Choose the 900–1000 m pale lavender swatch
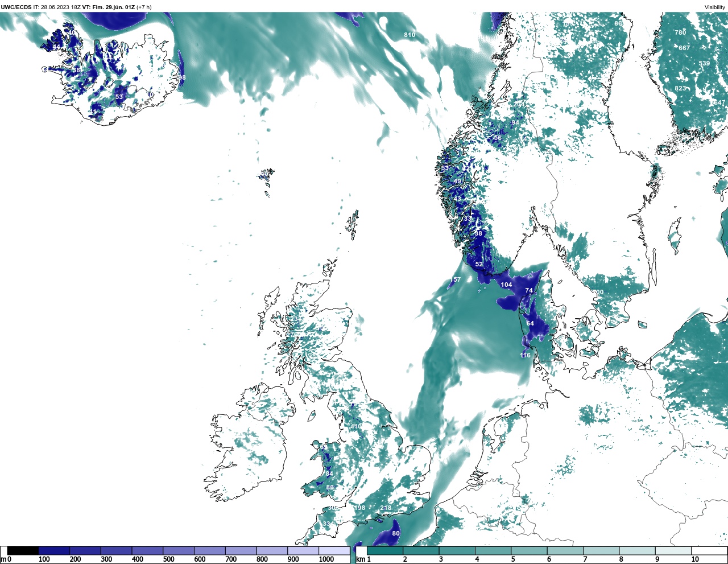Screen dimensions: 728x564 pyautogui.click(x=303, y=551)
